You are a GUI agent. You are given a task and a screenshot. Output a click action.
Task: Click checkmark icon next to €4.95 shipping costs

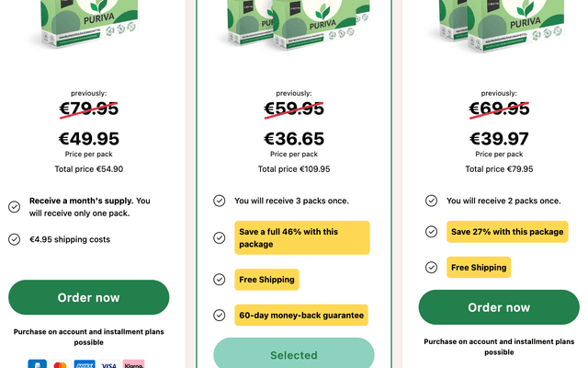(15, 239)
